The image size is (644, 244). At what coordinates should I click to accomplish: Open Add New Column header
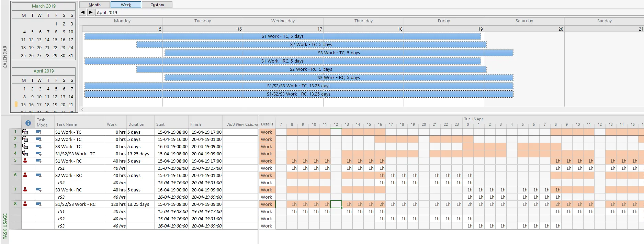tap(240, 122)
